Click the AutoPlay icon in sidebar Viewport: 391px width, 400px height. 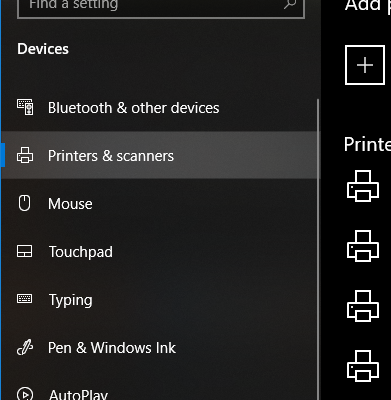click(25, 394)
